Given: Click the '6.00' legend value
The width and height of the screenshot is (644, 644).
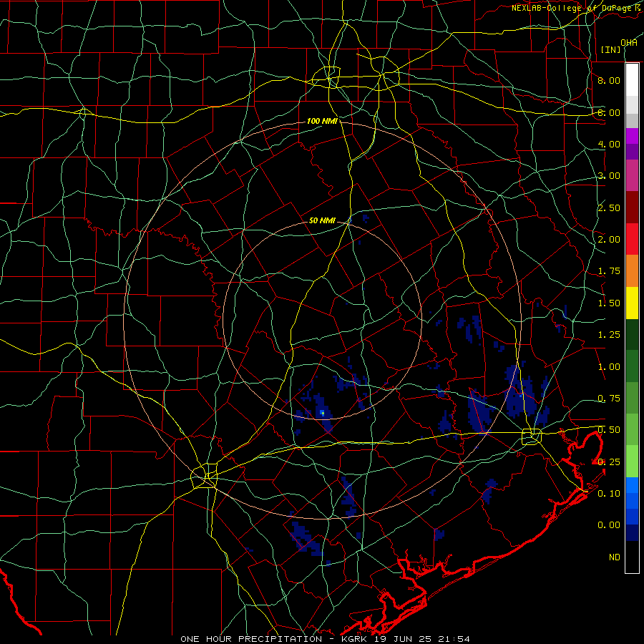Looking at the screenshot, I should pos(609,112).
